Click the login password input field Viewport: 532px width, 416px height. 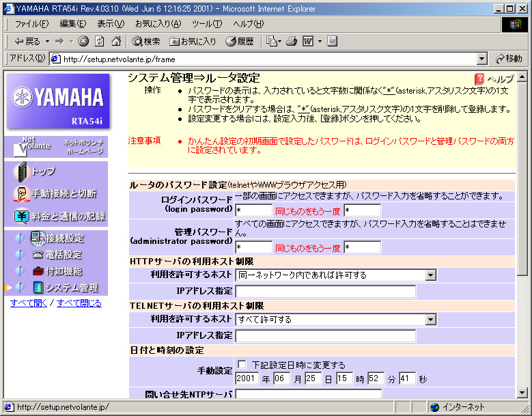(253, 210)
